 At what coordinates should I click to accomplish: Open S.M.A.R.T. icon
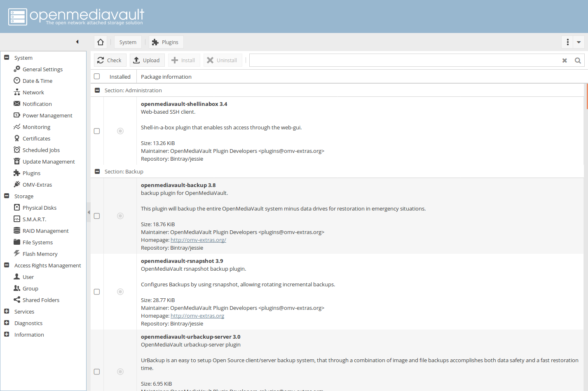tap(17, 219)
